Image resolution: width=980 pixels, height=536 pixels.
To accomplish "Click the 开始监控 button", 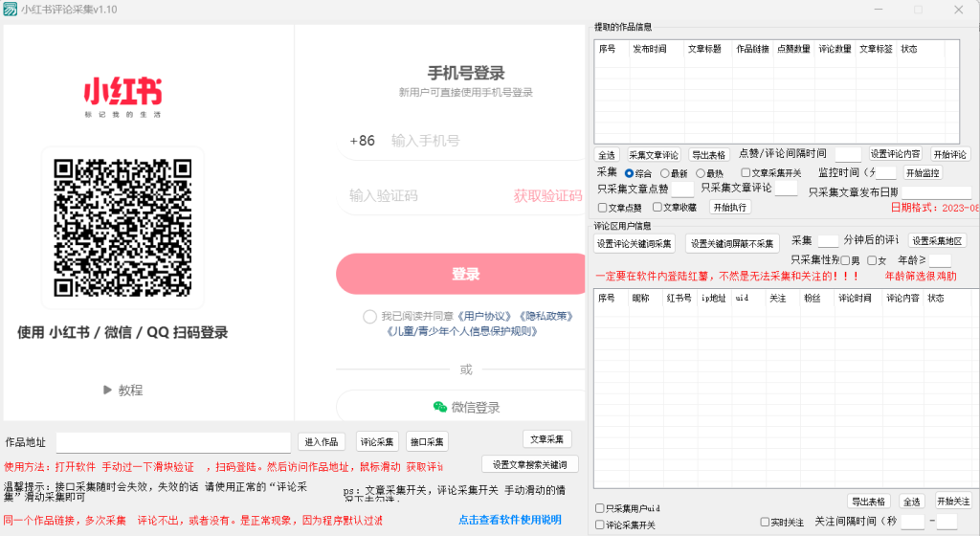I will (x=923, y=173).
